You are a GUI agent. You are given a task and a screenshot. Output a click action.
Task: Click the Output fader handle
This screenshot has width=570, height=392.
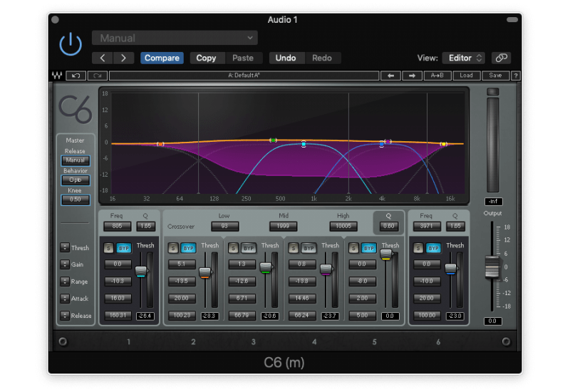(x=492, y=267)
